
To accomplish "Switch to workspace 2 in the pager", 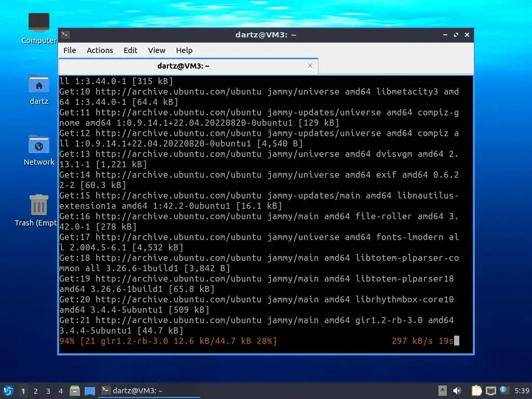I will [x=36, y=391].
